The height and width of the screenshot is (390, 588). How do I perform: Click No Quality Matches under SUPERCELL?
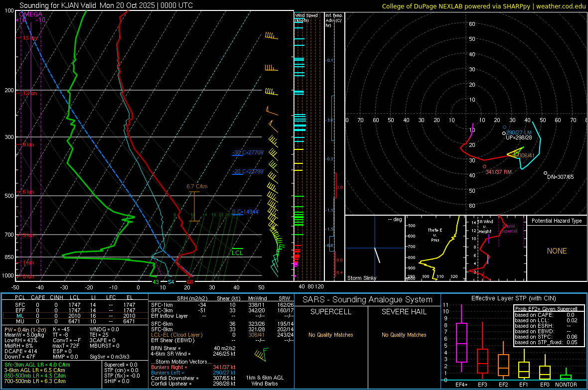pyautogui.click(x=331, y=335)
